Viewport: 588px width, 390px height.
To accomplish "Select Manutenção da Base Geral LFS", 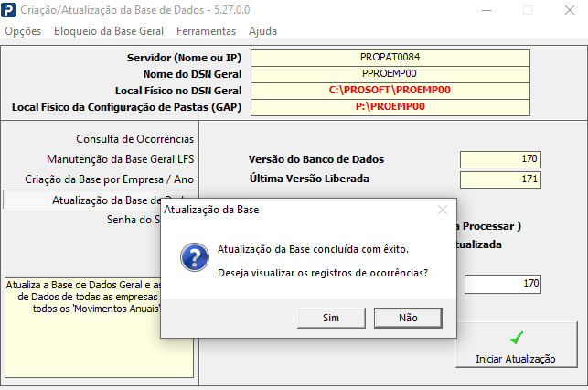I will click(x=121, y=159).
